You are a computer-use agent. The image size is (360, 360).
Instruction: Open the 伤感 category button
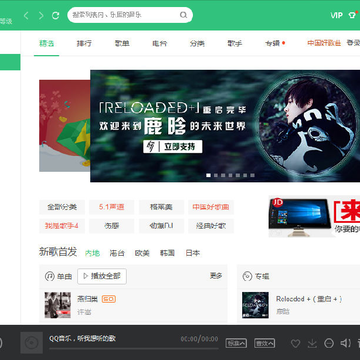pos(111,226)
